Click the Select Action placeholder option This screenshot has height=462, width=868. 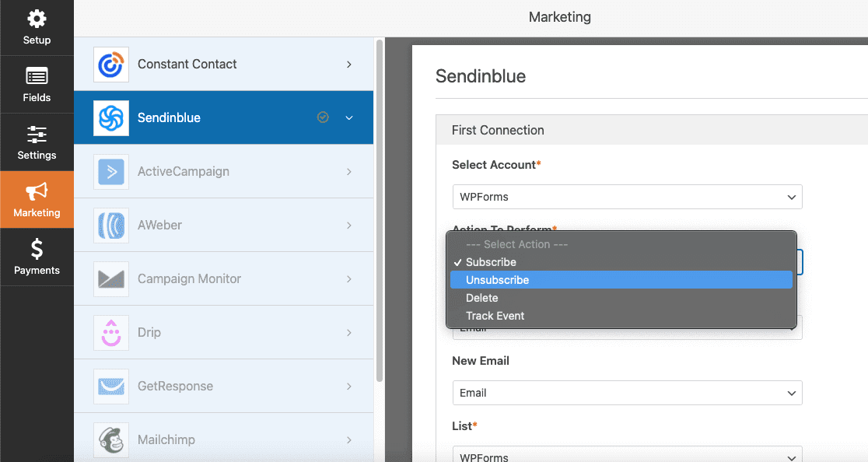(x=621, y=244)
